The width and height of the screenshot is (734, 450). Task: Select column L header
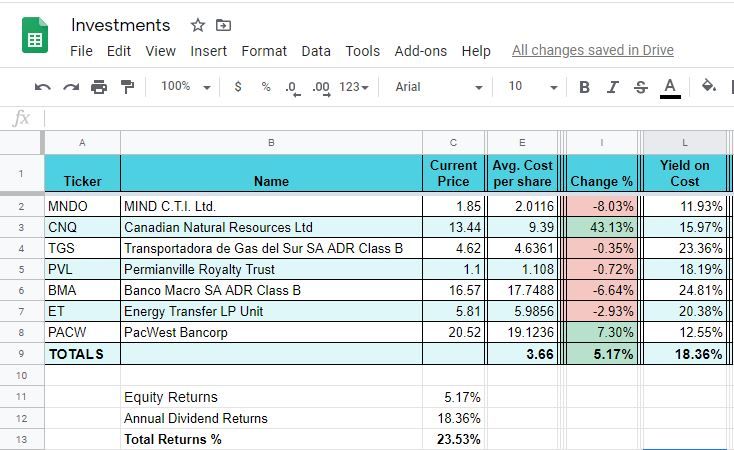pos(685,143)
